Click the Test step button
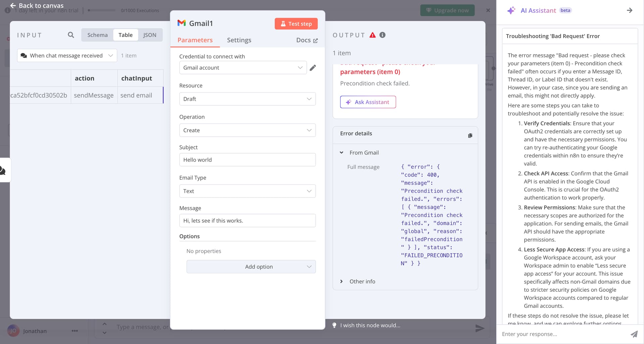644x344 pixels. [x=296, y=24]
